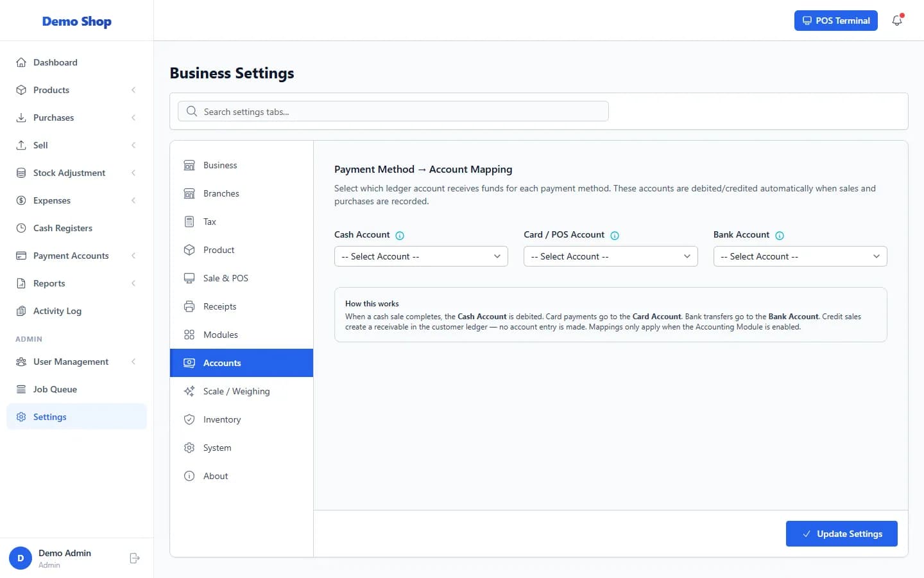Click the Receipts tab printer icon
The image size is (924, 578).
tap(189, 306)
